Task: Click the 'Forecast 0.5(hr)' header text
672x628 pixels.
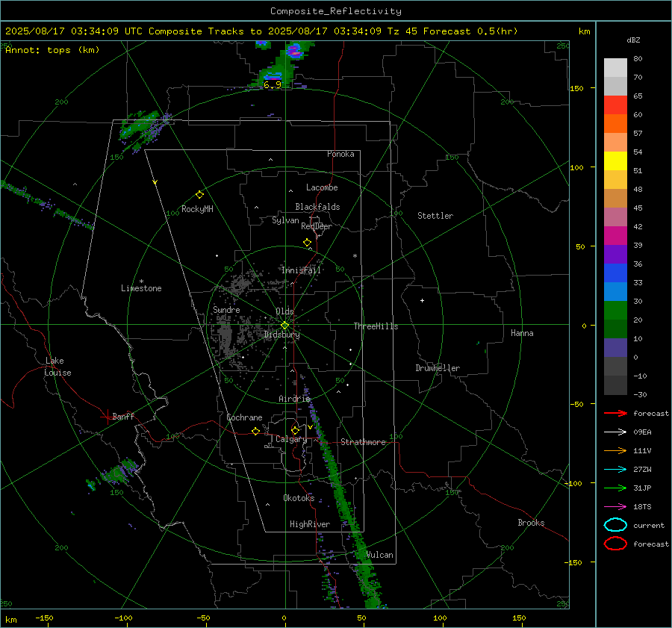Action: click(x=470, y=31)
